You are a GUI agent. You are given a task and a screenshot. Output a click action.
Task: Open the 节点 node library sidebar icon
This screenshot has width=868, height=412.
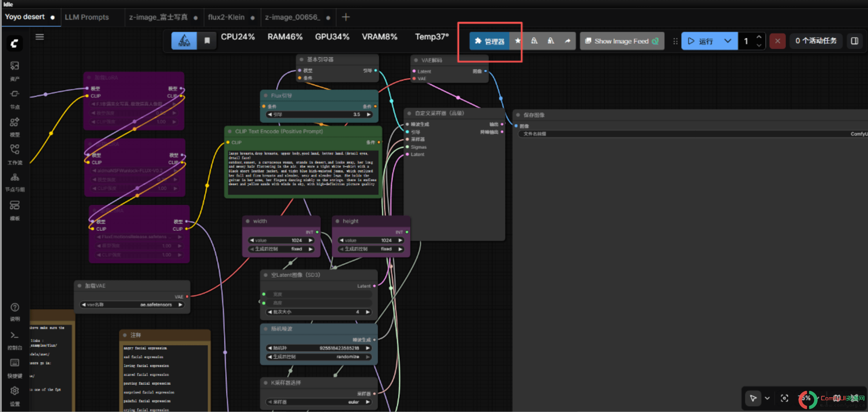15,99
